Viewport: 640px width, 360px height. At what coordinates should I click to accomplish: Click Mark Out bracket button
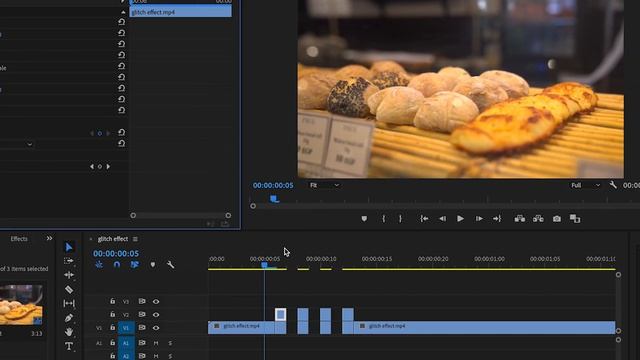pyautogui.click(x=400, y=219)
